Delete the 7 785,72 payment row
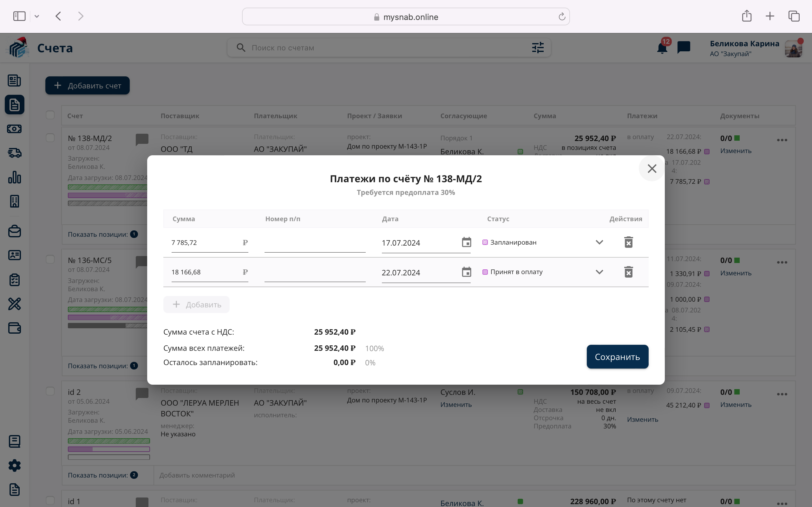The height and width of the screenshot is (507, 812). (628, 242)
